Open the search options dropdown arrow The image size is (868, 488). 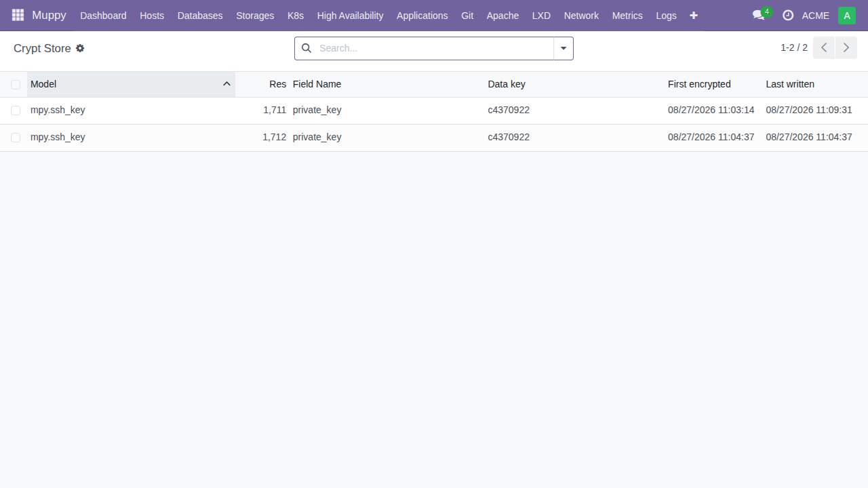tap(564, 48)
